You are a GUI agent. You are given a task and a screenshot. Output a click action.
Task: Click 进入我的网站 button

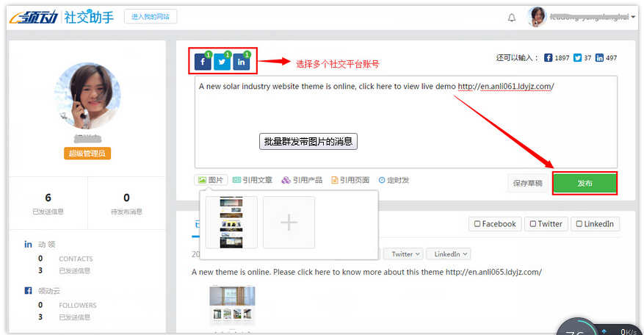(151, 16)
